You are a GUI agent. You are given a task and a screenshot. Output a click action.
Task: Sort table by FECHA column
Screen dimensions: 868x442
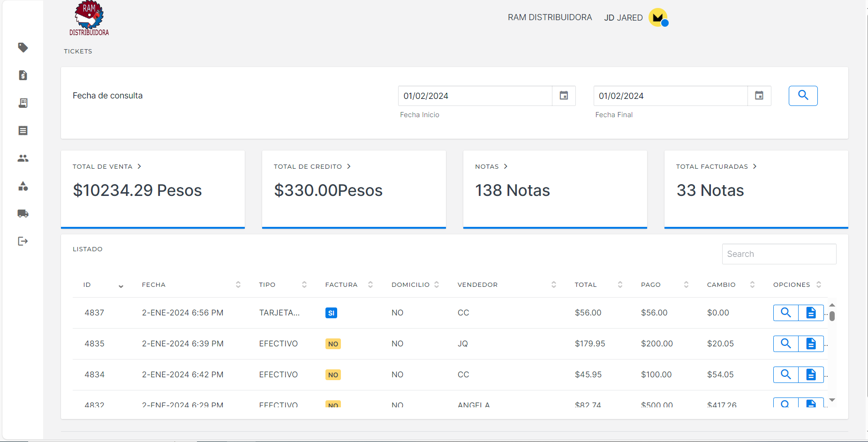click(238, 285)
